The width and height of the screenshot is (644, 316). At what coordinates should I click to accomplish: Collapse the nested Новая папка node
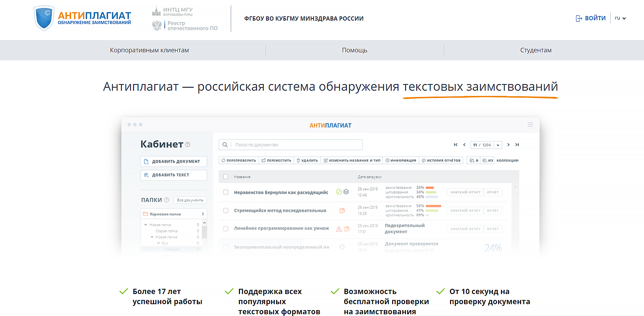(152, 237)
